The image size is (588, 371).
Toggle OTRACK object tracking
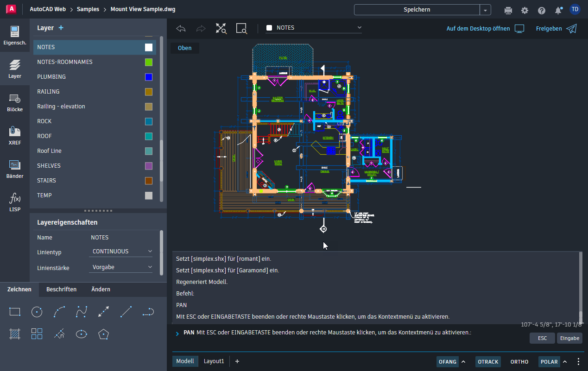pos(488,362)
